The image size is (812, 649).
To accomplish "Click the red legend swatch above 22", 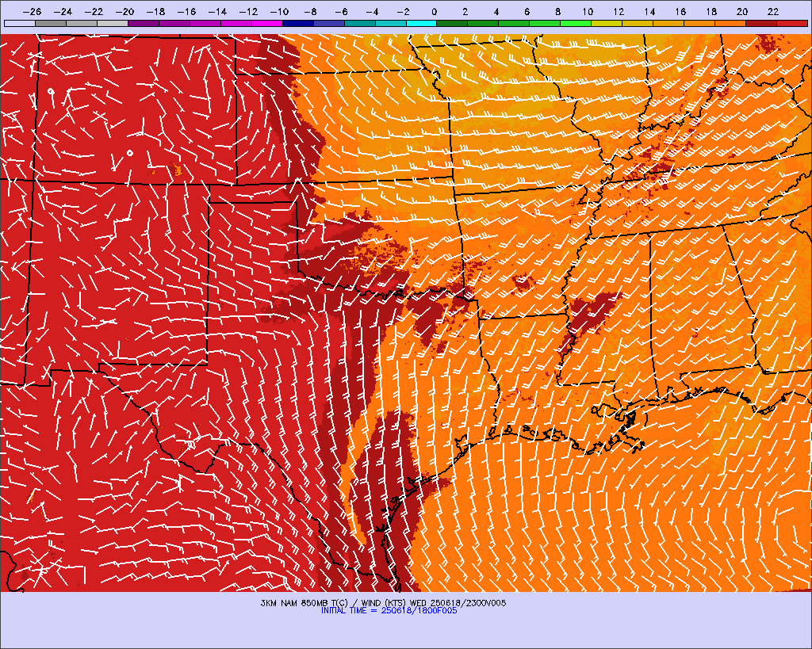I will click(792, 23).
